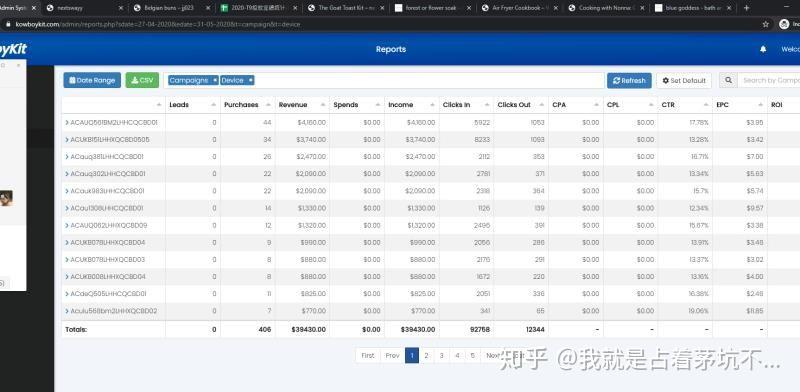800x392 pixels.
Task: Click the Set Default gear button
Action: coord(684,81)
